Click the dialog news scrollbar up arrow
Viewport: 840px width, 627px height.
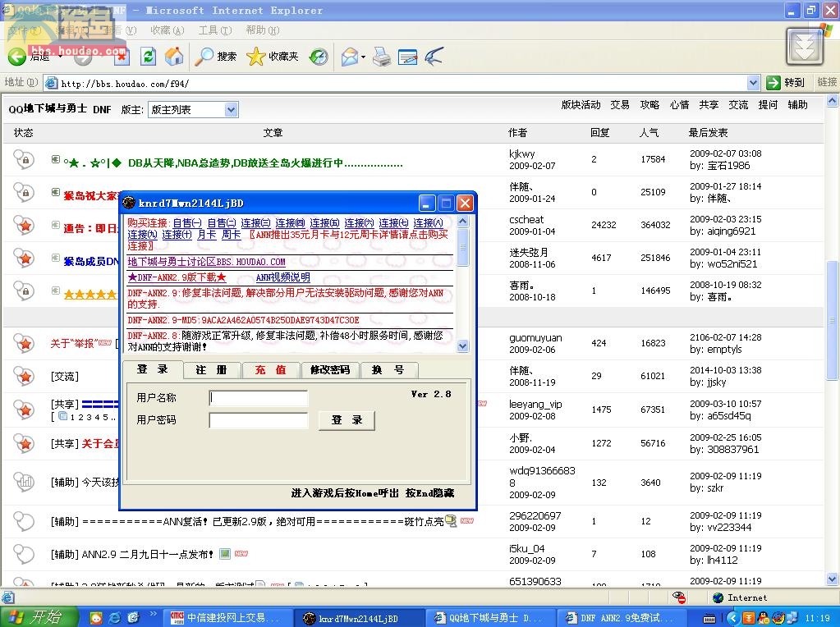[x=463, y=221]
